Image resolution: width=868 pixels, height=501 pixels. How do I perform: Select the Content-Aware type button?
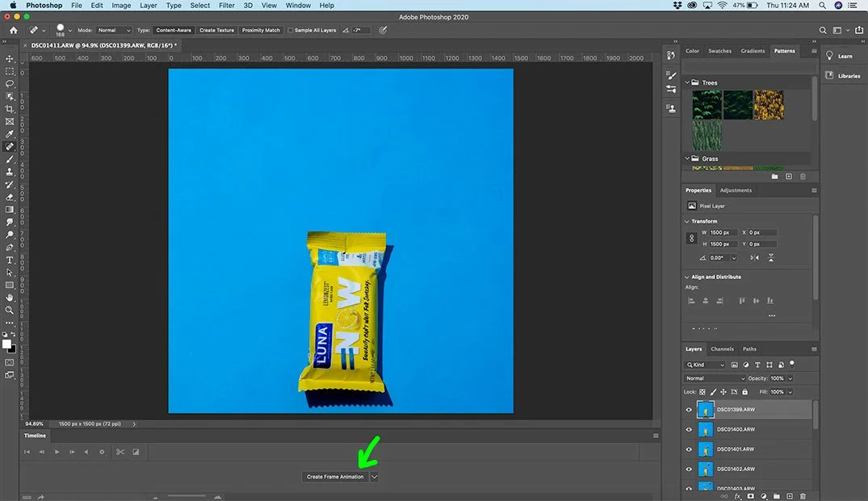point(174,31)
